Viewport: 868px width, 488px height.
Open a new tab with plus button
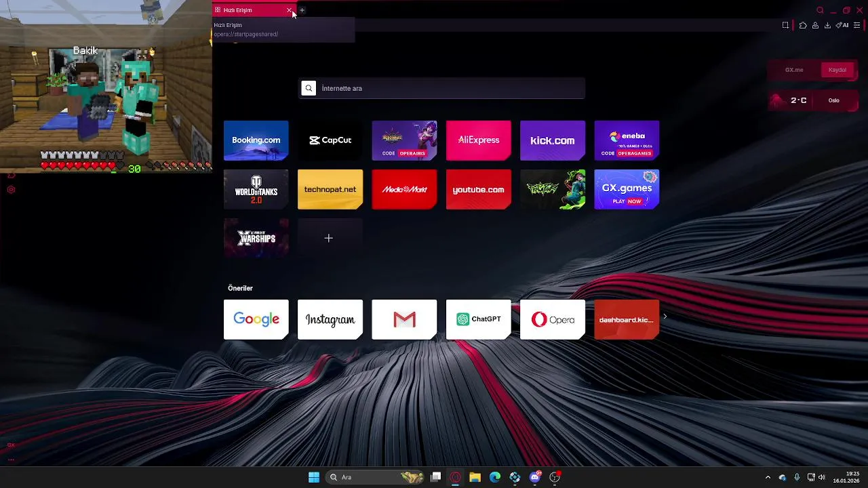302,10
